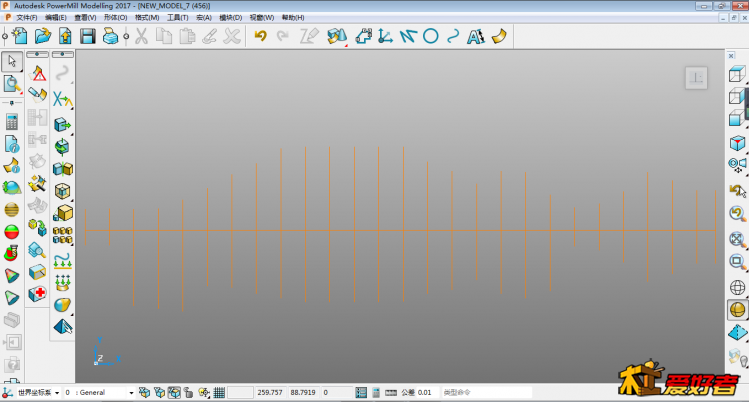Image resolution: width=749 pixels, height=402 pixels.
Task: Select the line drawing tool
Action: coord(408,36)
